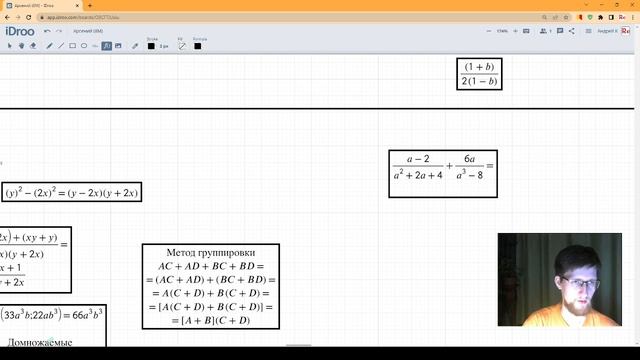Image resolution: width=640 pixels, height=360 pixels.
Task: Select the ellipse shape tool
Action: 84,46
